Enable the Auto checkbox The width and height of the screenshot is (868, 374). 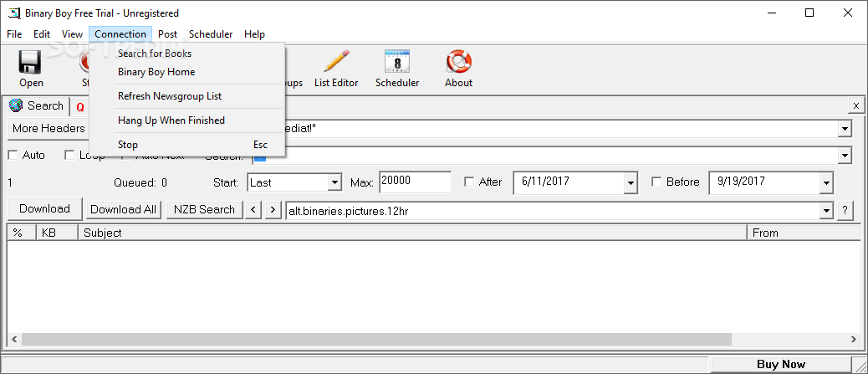13,156
